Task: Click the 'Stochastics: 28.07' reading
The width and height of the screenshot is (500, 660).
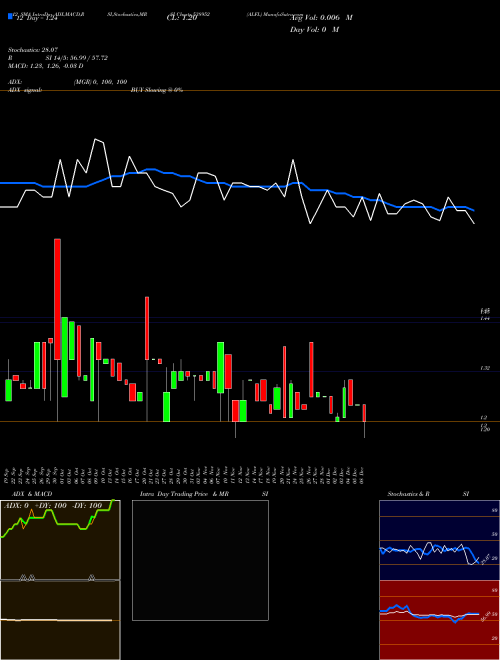Action: (33, 50)
